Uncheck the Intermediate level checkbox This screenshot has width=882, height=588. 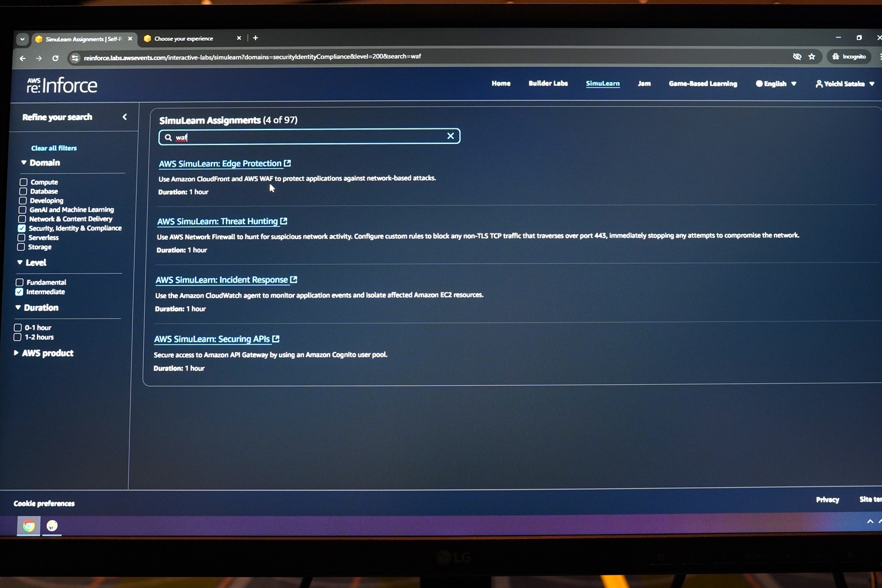pyautogui.click(x=19, y=292)
